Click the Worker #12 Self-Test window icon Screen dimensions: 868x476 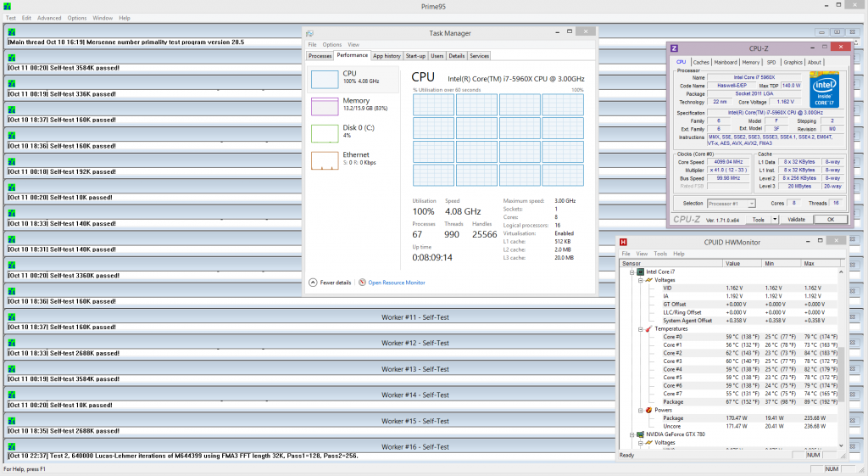point(12,344)
